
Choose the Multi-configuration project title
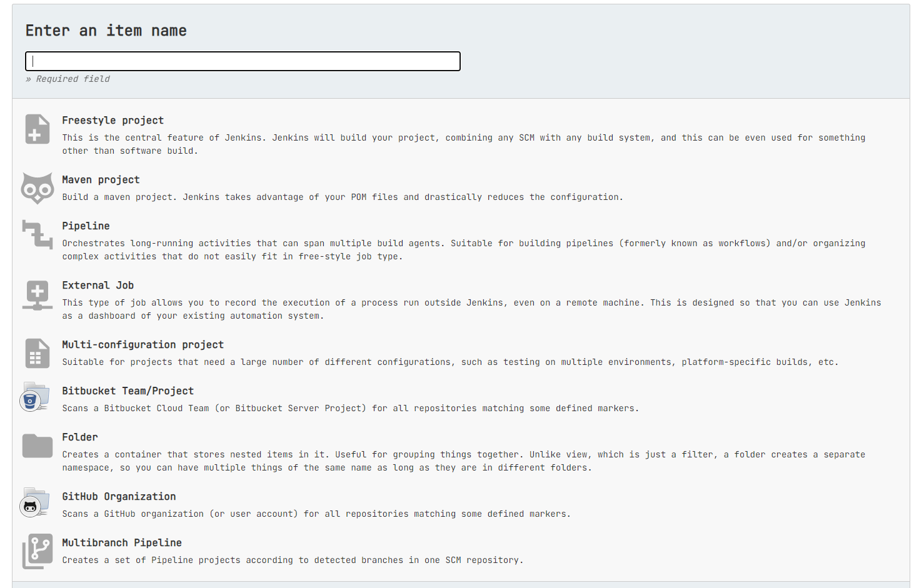pos(143,345)
